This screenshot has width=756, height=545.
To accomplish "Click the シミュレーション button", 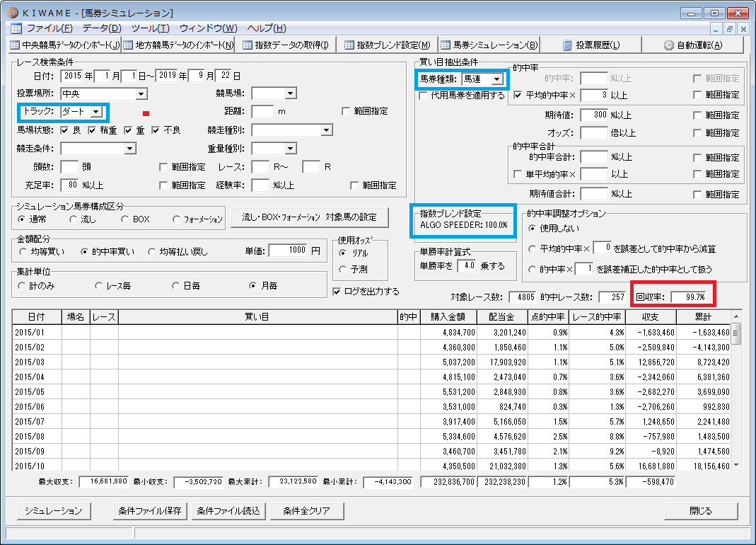I will (x=54, y=511).
